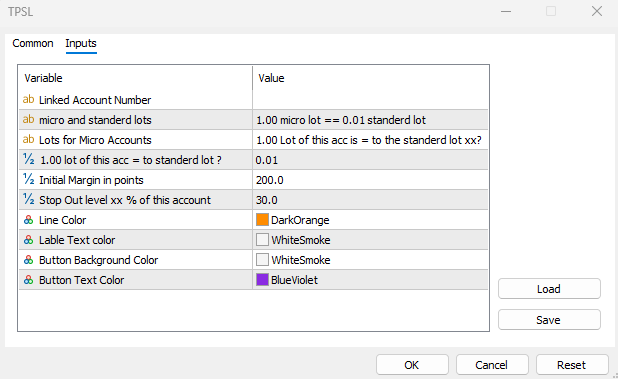Select the '1.00 micro lot == 0.01 standerd lot' value
Viewport: 618px width, 379px height.
point(370,120)
